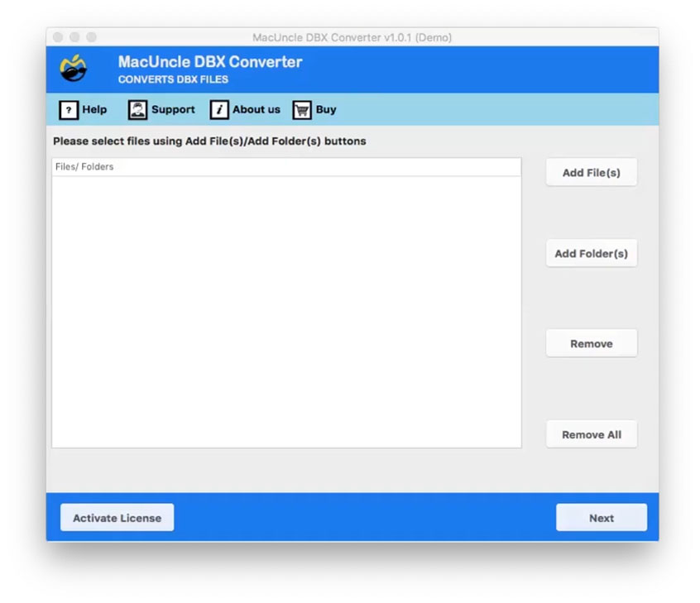Click Next to continue
Screen dimensions: 700x603
tap(602, 517)
